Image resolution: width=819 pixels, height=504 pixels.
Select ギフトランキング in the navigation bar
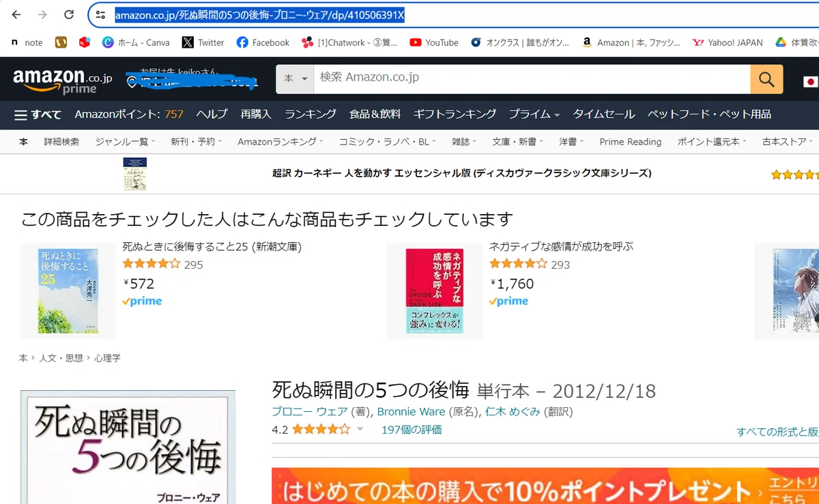(455, 114)
